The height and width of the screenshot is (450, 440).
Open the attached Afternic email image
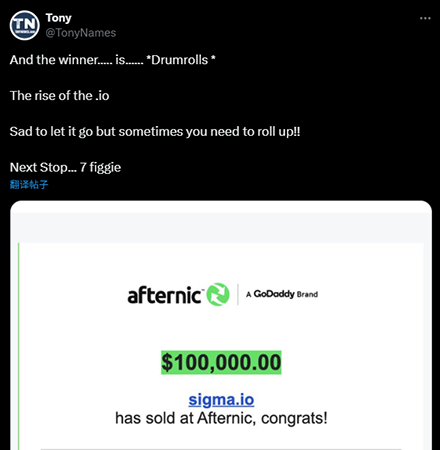point(221,325)
